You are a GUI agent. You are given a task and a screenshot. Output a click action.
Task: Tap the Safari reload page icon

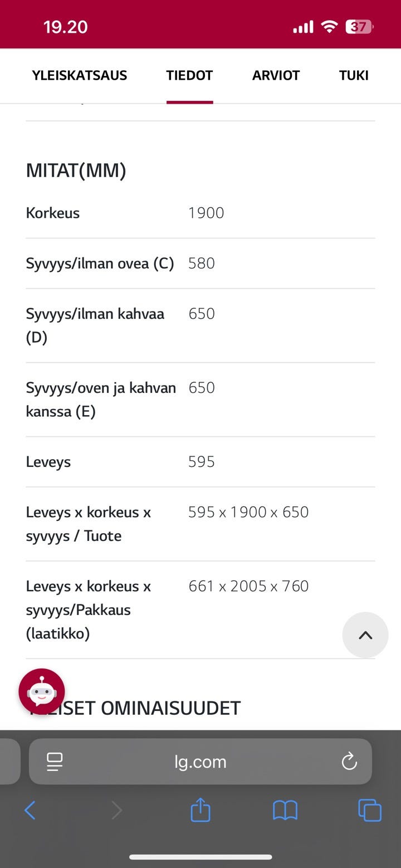pos(349,761)
